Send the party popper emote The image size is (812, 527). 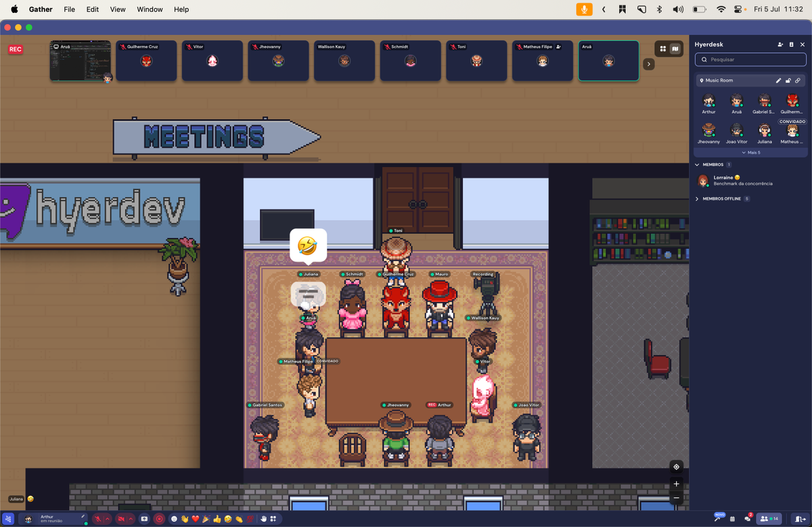[x=206, y=519]
